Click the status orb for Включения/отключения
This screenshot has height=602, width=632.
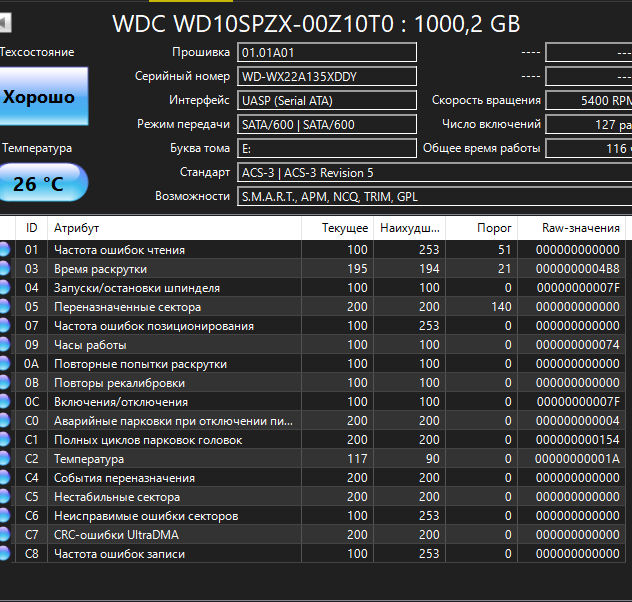[x=4, y=402]
